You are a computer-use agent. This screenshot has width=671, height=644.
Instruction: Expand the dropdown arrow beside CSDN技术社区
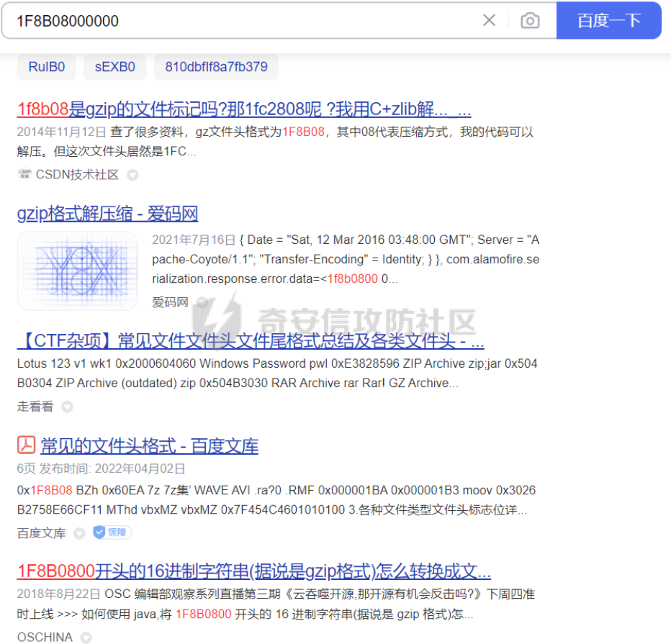point(132,175)
